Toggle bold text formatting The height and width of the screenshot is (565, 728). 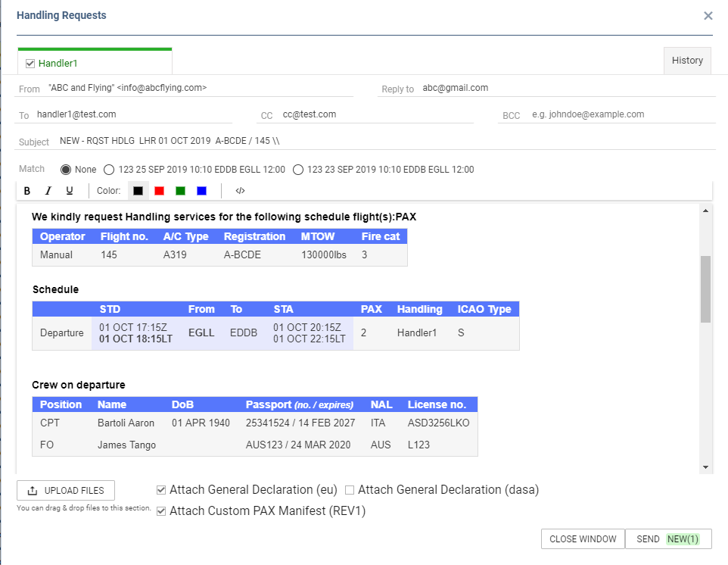[27, 191]
